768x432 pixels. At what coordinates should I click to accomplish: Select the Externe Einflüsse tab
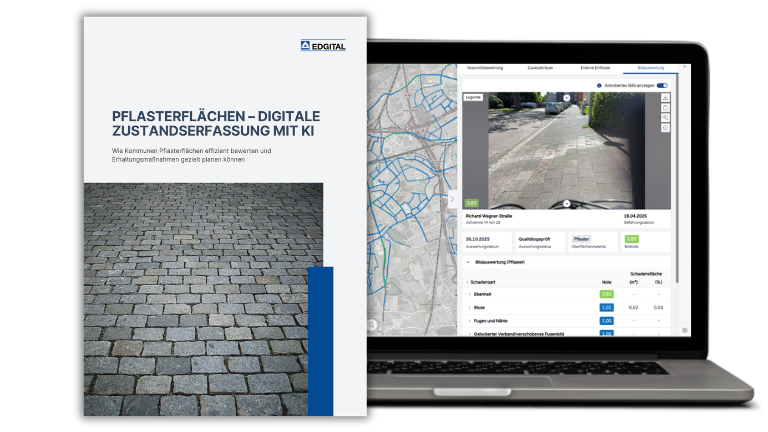596,68
